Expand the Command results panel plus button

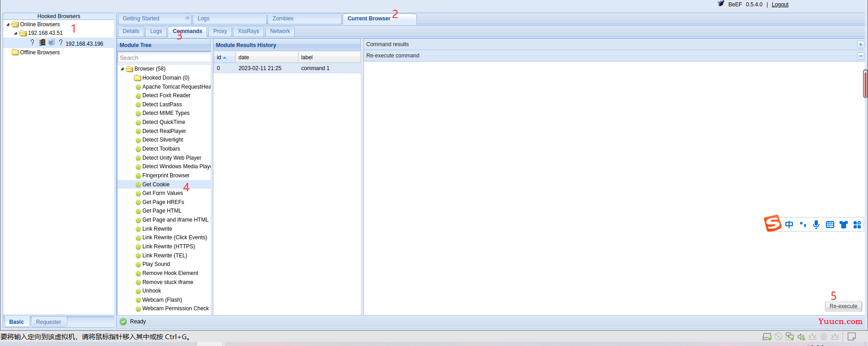[861, 44]
